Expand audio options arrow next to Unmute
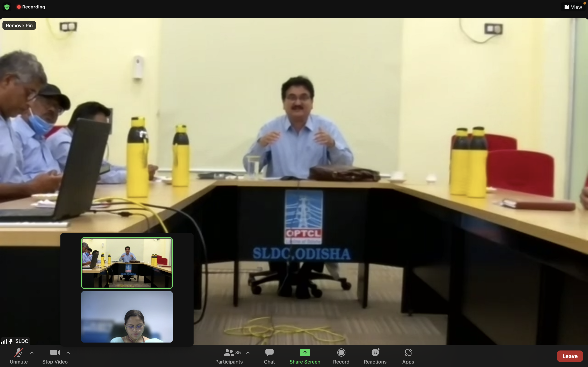The height and width of the screenshot is (367, 588). pos(32,353)
